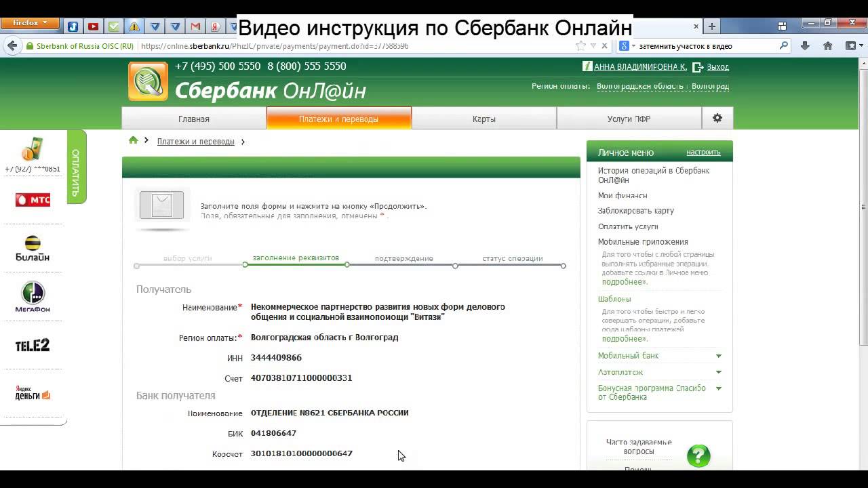This screenshot has width=868, height=488.
Task: Click подробнее link under Мобильные приложения
Action: coord(625,282)
